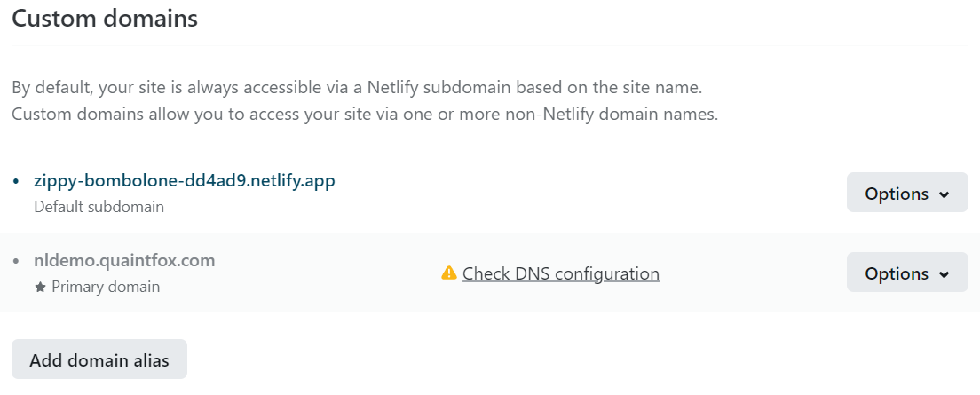This screenshot has height=395, width=980.
Task: Click the bullet dot before zippy-bombolone domain
Action: [16, 181]
